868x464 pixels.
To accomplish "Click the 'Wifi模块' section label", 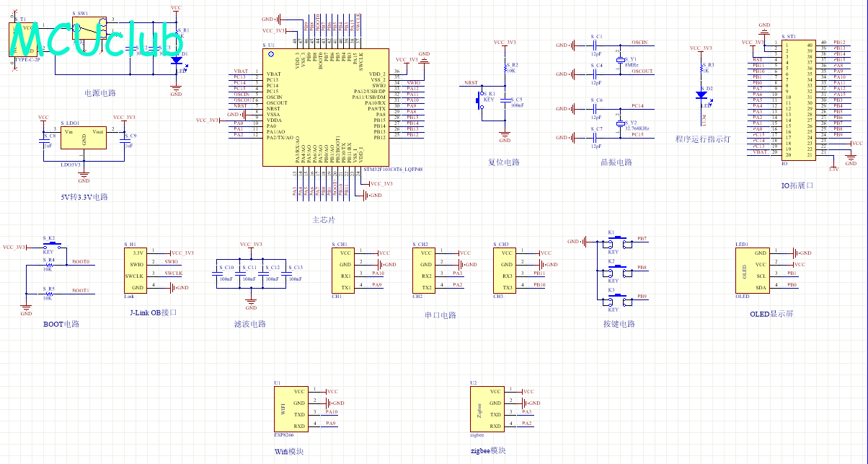I will point(289,451).
